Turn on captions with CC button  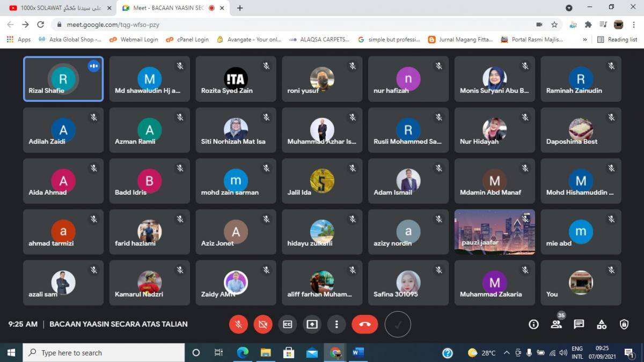[288, 324]
